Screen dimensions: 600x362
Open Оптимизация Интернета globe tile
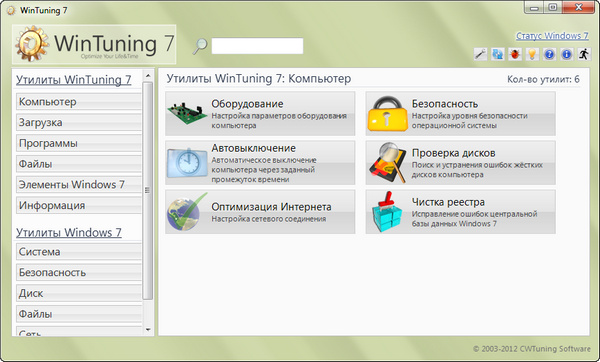(x=260, y=212)
